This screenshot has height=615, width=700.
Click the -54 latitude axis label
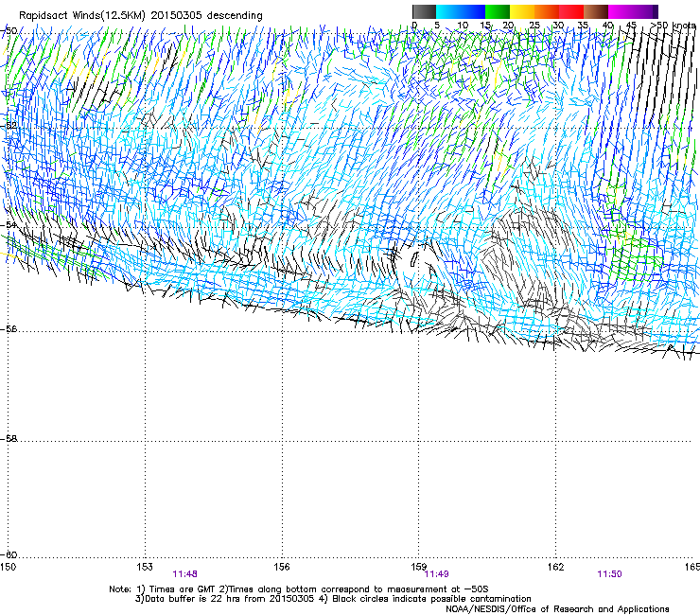pyautogui.click(x=9, y=224)
